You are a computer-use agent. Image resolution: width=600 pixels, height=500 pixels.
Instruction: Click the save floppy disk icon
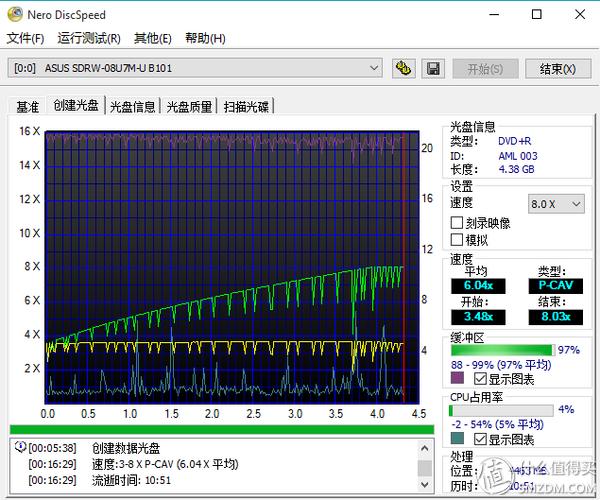(433, 69)
